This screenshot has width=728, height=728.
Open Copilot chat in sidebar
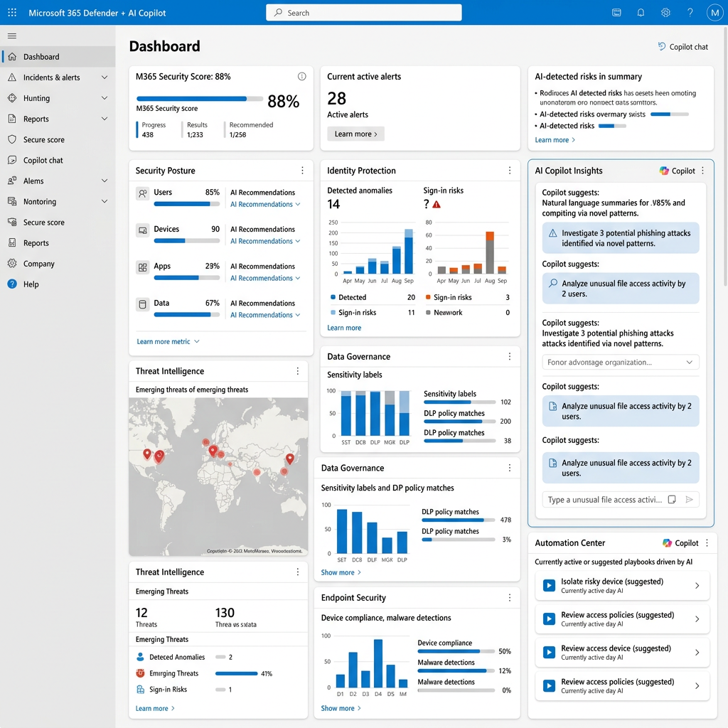[58, 160]
